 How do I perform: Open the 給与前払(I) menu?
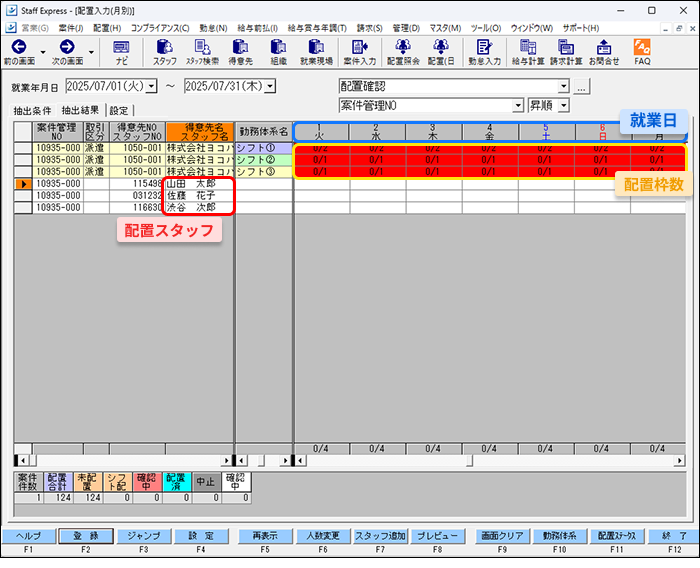pos(258,28)
